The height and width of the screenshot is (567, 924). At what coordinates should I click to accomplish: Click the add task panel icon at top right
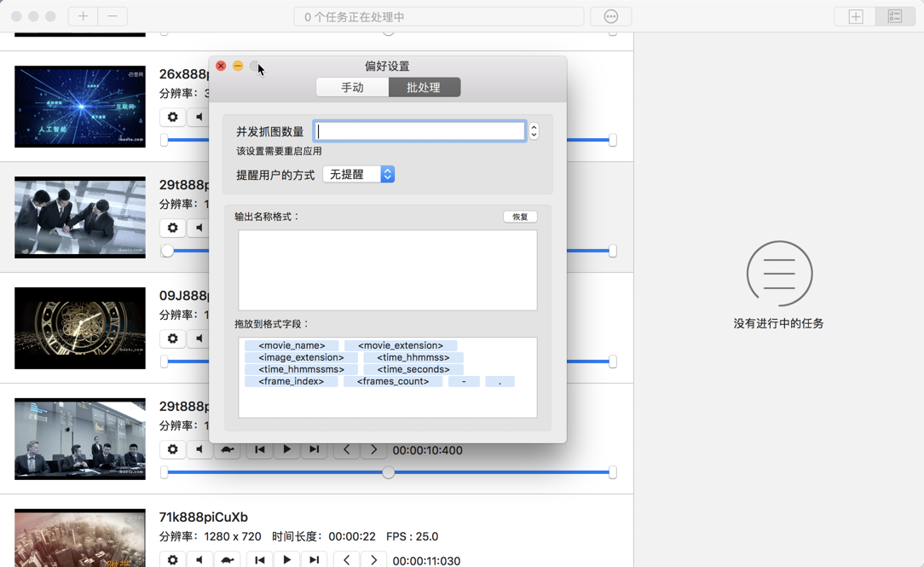(855, 16)
